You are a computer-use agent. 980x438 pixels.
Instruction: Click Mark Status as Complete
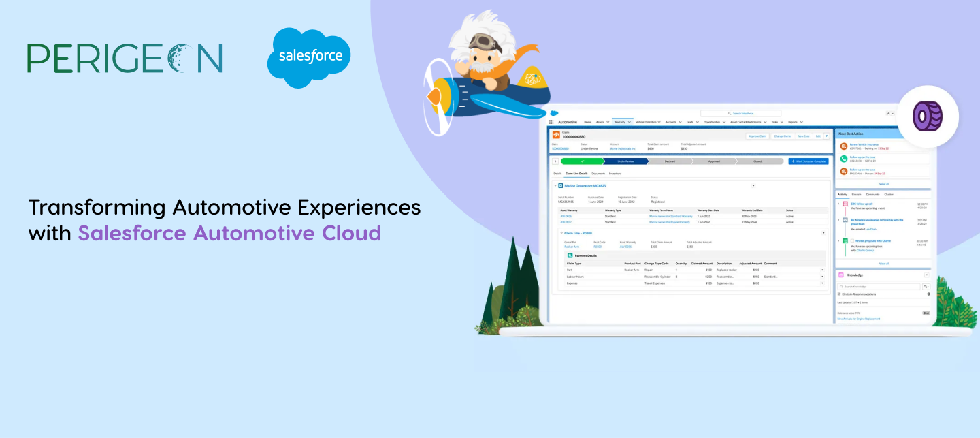(808, 161)
